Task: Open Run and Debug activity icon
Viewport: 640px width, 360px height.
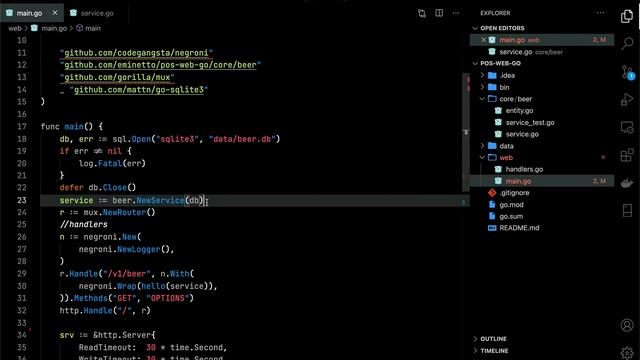Action: [627, 99]
